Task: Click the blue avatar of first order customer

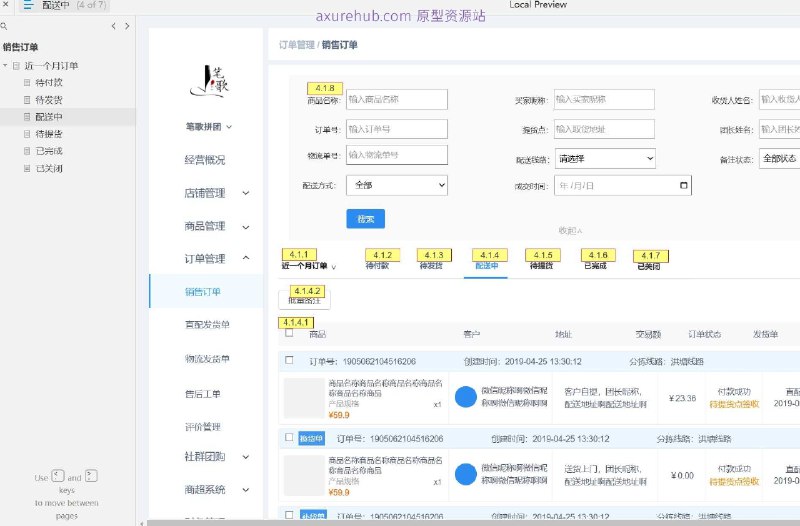Action: tap(465, 397)
